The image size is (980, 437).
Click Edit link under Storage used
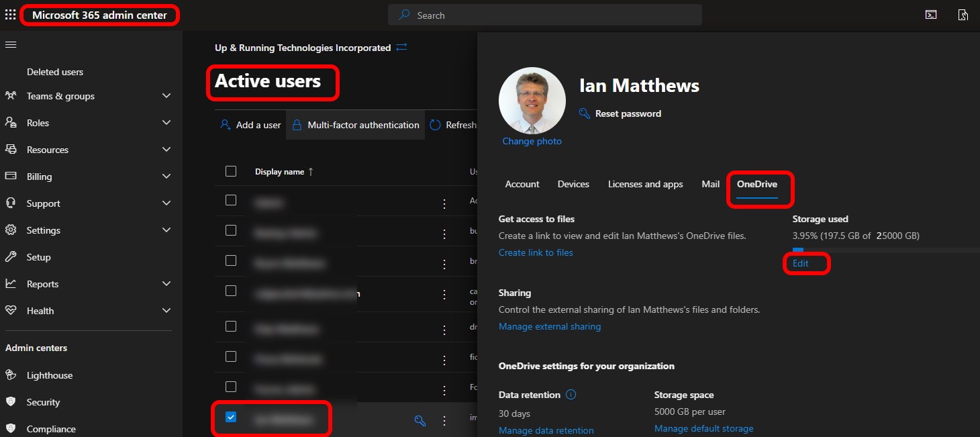pyautogui.click(x=800, y=263)
